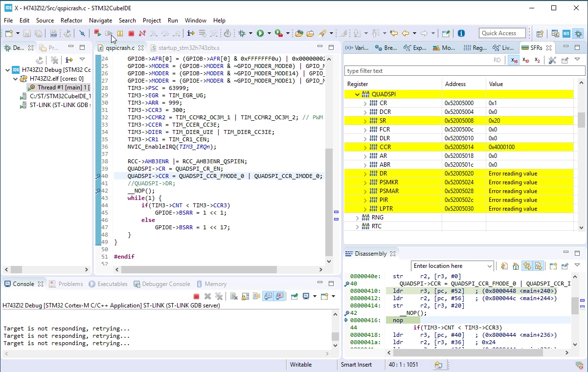Expand the CCR register row

coord(365,147)
